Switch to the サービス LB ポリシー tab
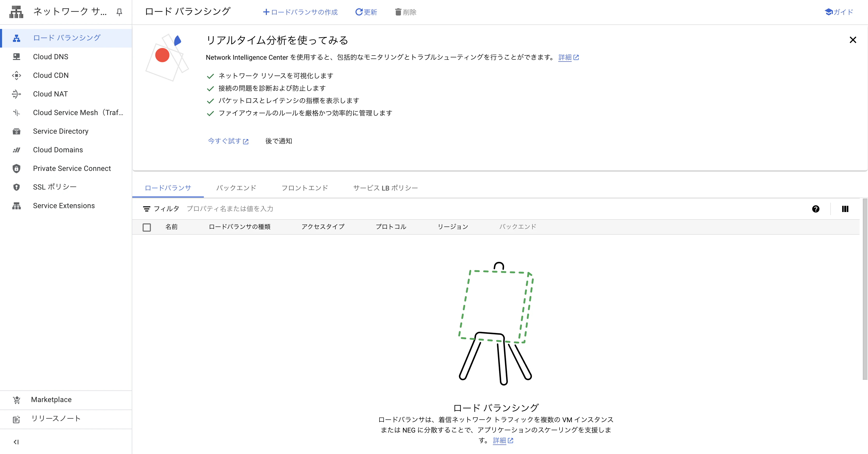Image resolution: width=868 pixels, height=454 pixels. 385,188
